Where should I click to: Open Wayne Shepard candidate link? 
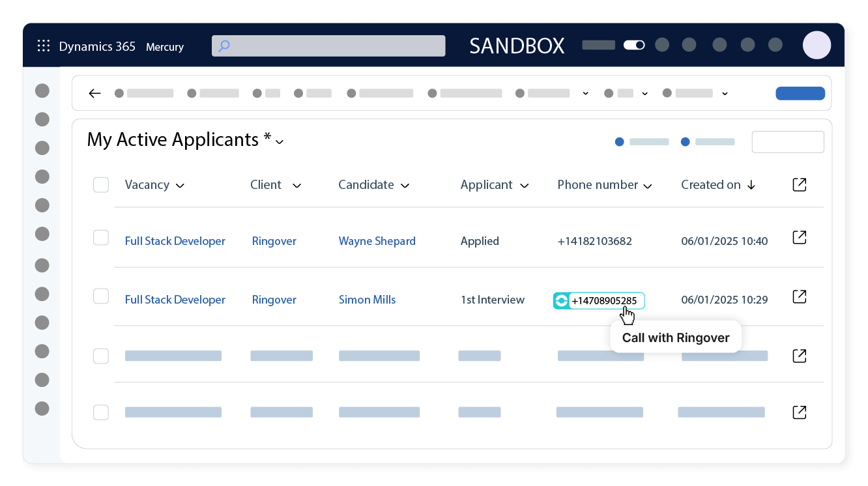(377, 241)
